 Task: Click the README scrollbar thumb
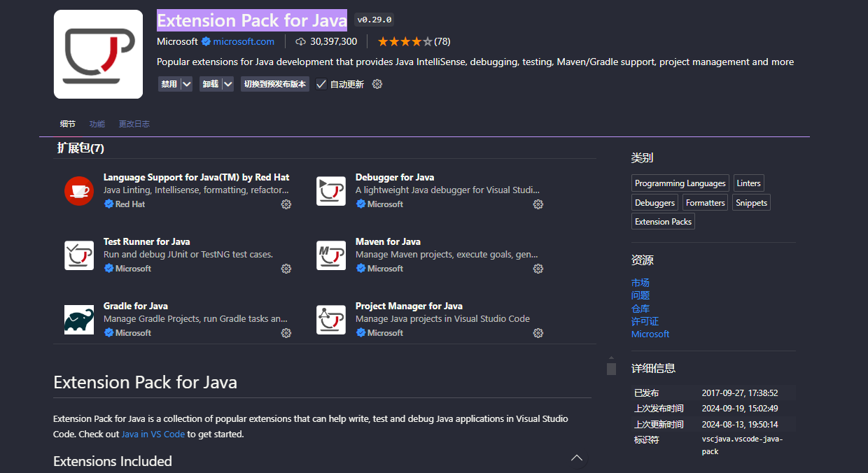(611, 369)
